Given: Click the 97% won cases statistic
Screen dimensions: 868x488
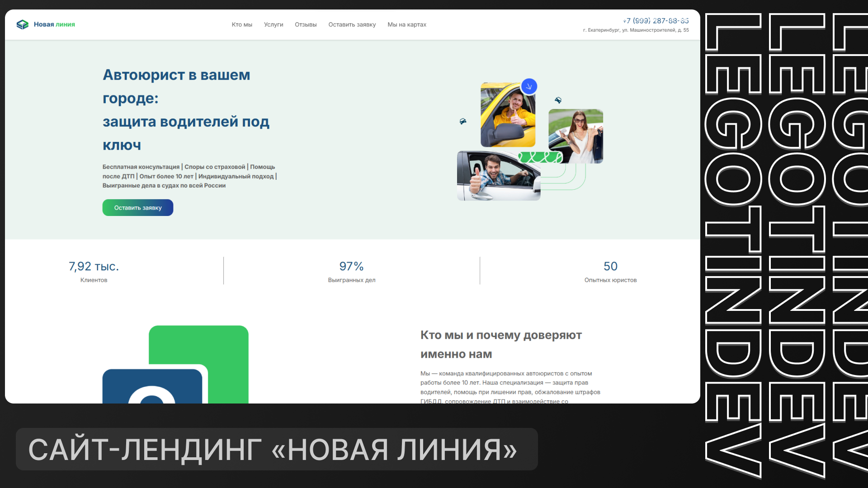Looking at the screenshot, I should click(x=352, y=266).
